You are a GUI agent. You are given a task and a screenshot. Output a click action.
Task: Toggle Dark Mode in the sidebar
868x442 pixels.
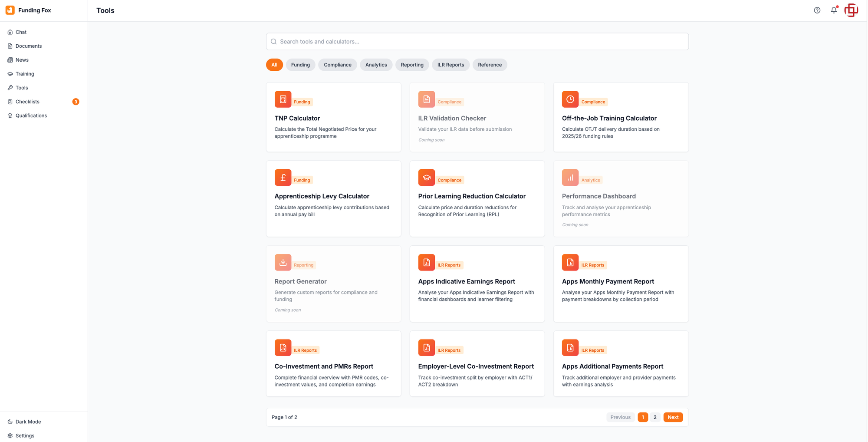(x=28, y=422)
